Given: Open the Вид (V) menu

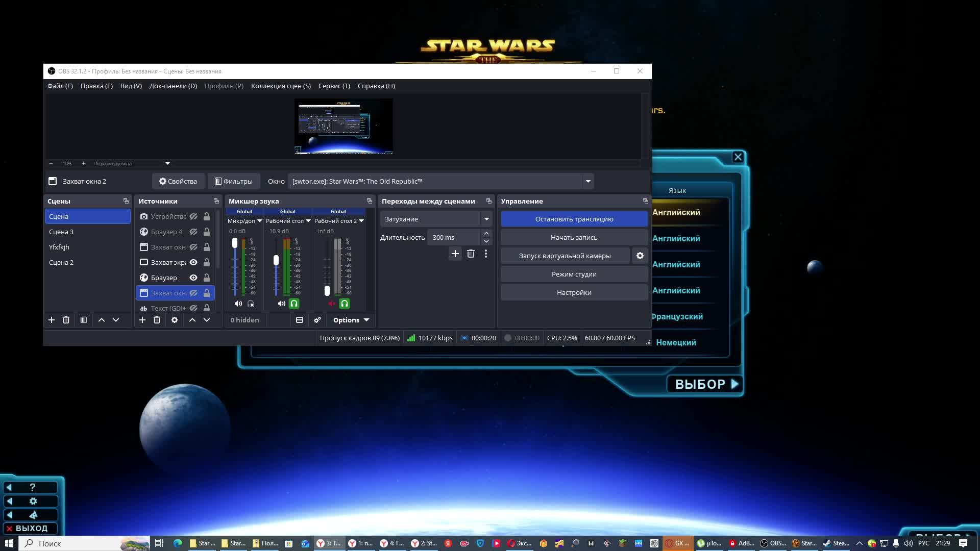Looking at the screenshot, I should pos(131,86).
